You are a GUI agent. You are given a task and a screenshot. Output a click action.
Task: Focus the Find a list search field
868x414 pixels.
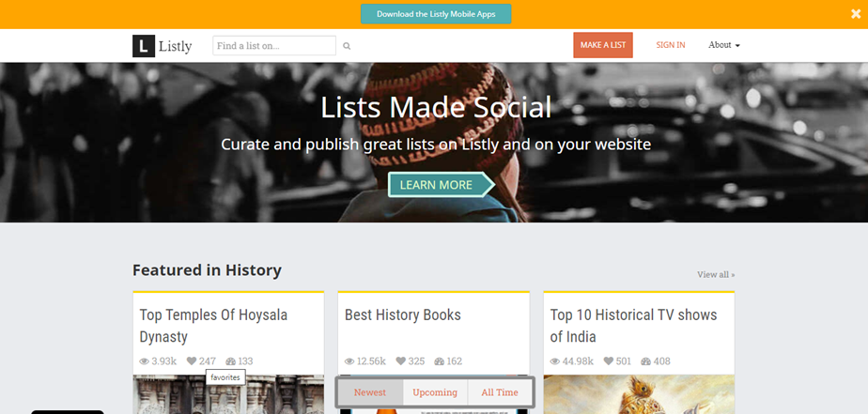click(274, 45)
